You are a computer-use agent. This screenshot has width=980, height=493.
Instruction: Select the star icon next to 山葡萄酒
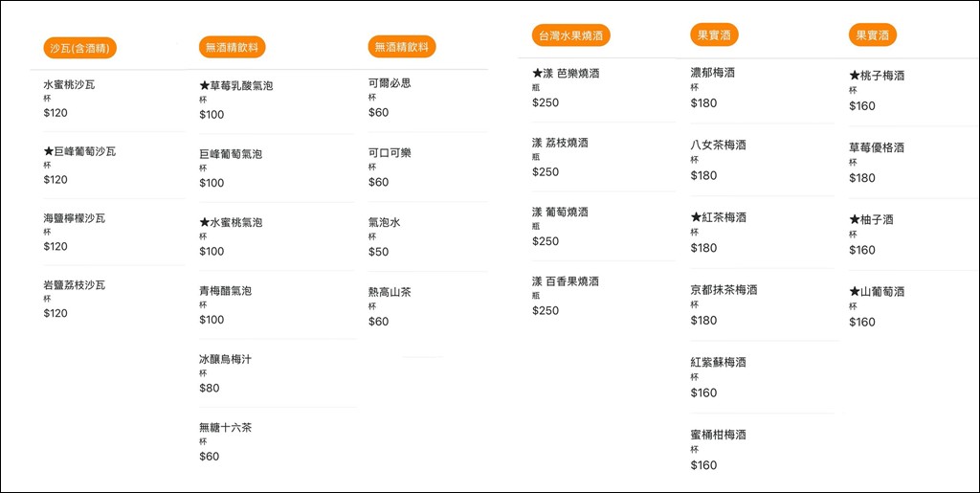[x=855, y=292]
